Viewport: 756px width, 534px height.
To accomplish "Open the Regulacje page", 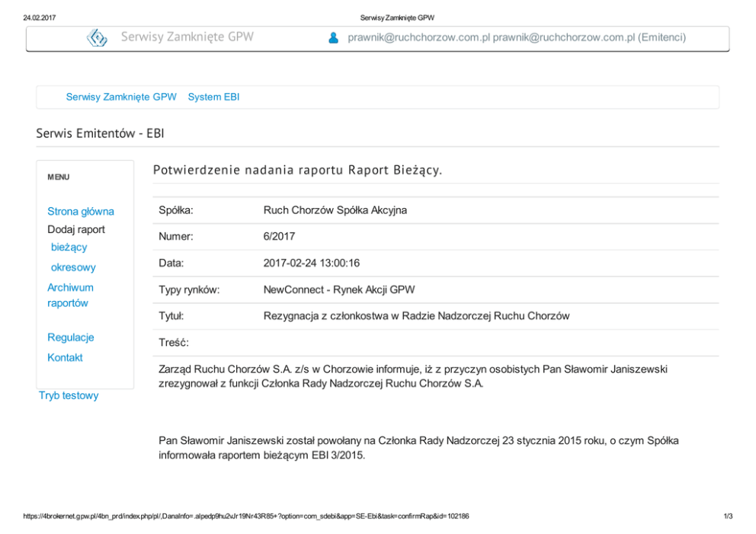I will pyautogui.click(x=71, y=337).
